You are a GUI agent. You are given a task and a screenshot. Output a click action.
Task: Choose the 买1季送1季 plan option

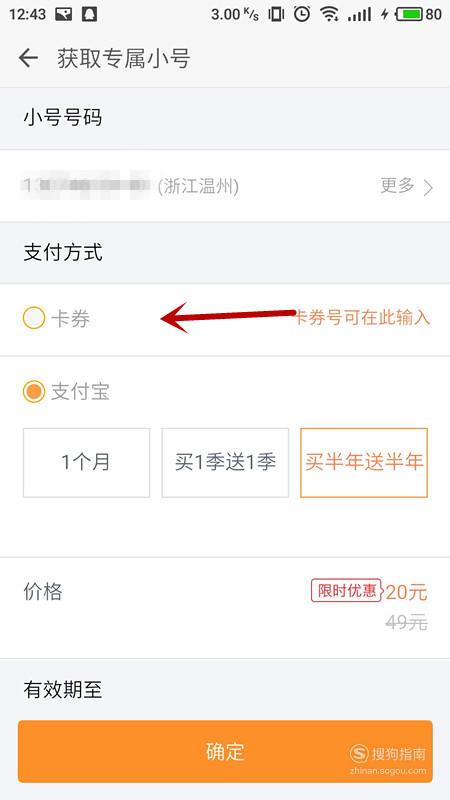pyautogui.click(x=225, y=462)
